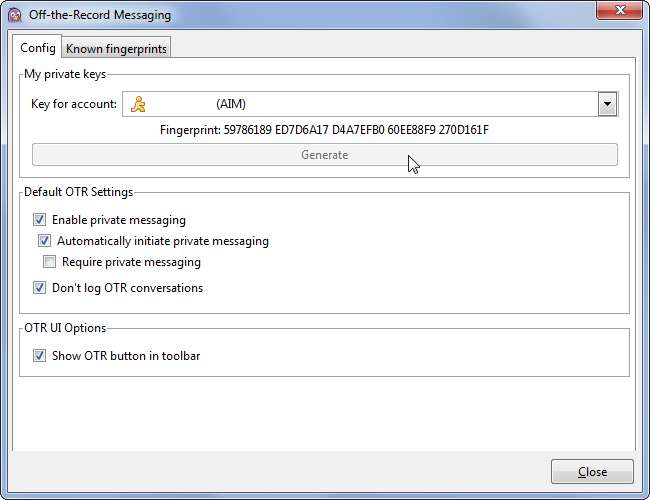
Task: Switch to the Config tab
Action: click(38, 47)
